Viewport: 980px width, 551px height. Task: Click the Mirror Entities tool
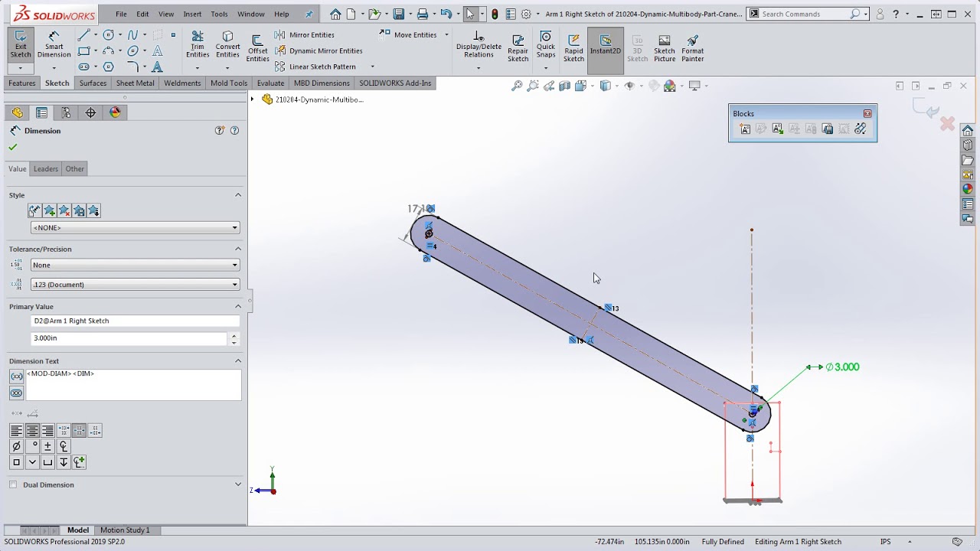(305, 34)
